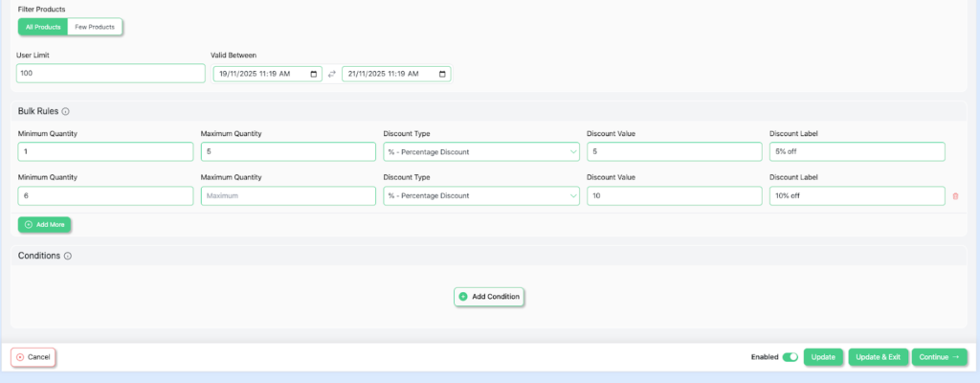Screen dimensions: 980x383
Task: Select the All Products filter
Action: [43, 27]
